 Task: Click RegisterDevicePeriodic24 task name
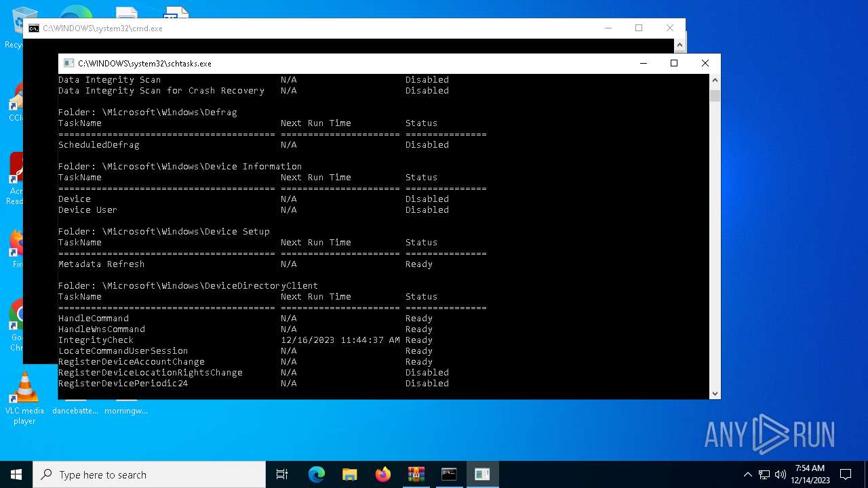(123, 383)
